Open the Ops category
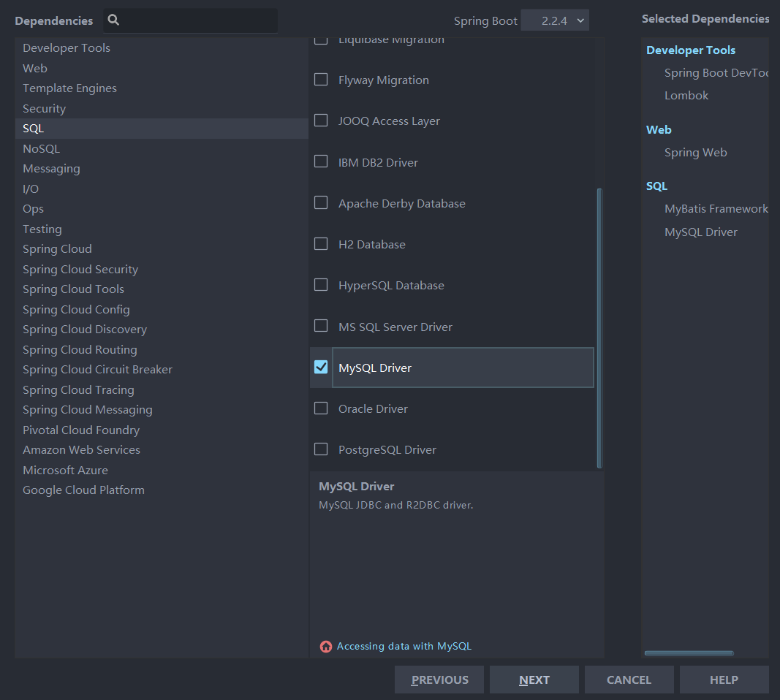 tap(162, 209)
